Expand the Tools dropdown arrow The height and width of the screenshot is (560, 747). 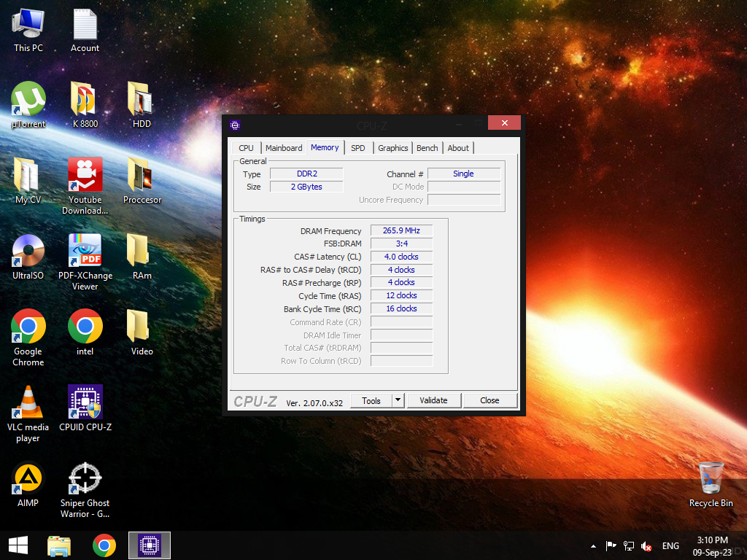click(x=398, y=400)
